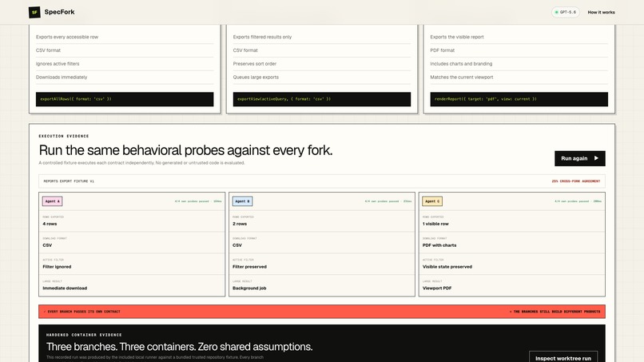Click the play arrow on Run again
This screenshot has width=644, height=362.
596,158
